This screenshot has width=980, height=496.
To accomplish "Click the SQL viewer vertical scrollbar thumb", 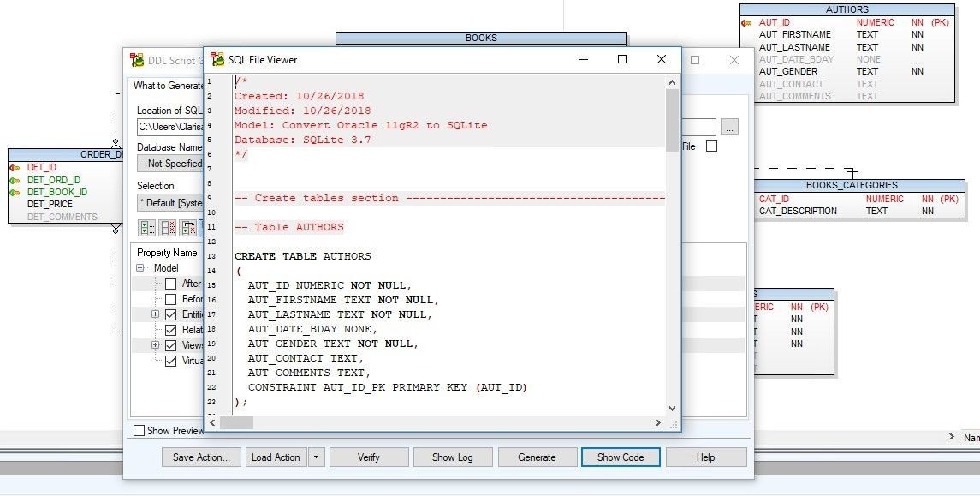I will (x=672, y=120).
